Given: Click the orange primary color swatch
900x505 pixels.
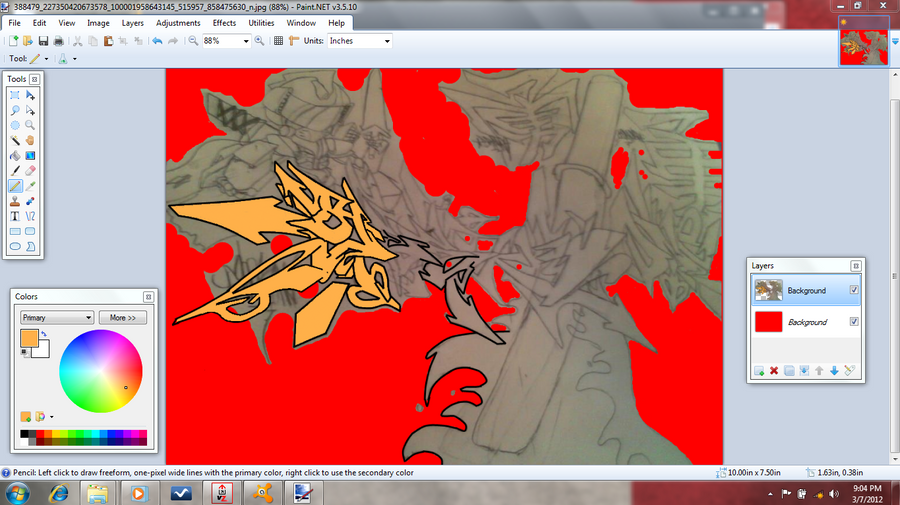Looking at the screenshot, I should tap(29, 339).
